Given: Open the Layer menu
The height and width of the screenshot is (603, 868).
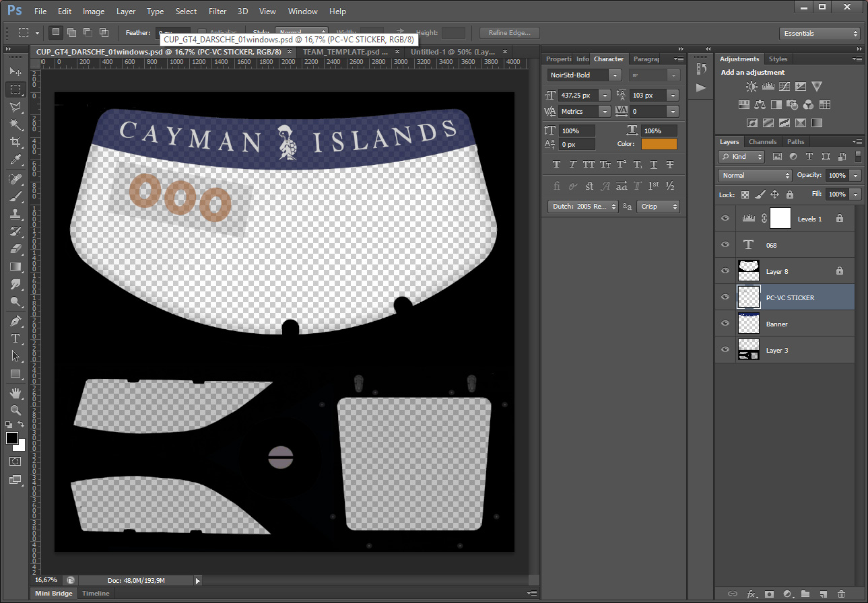Looking at the screenshot, I should coord(126,11).
